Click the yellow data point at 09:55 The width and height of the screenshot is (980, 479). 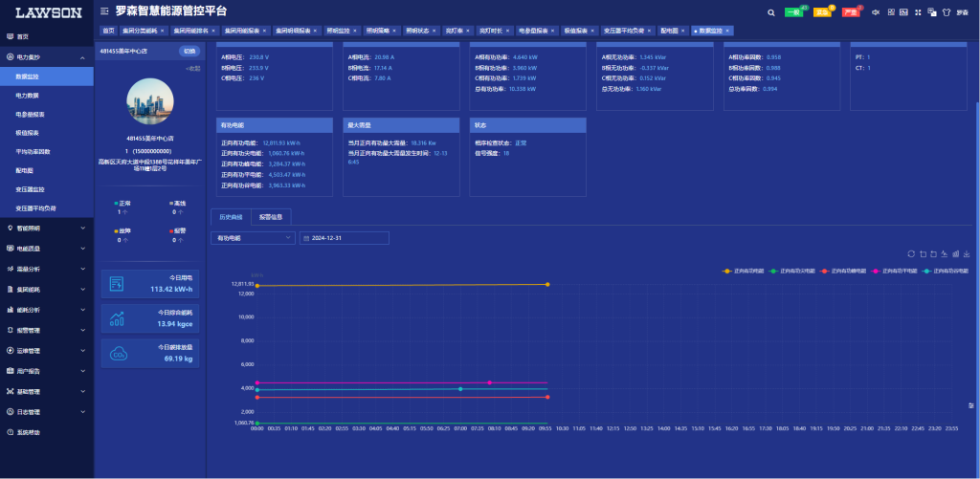[x=547, y=284]
